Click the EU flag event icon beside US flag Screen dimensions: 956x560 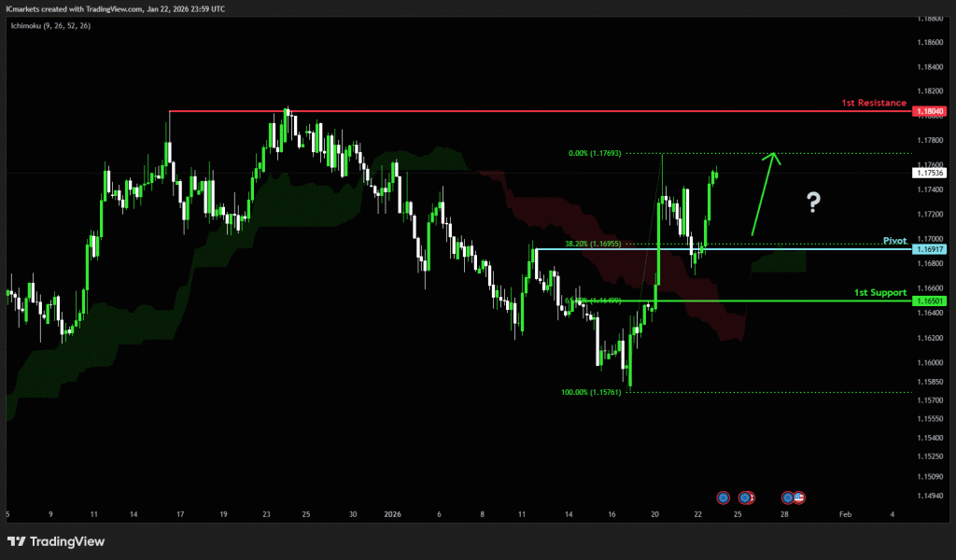pos(789,497)
